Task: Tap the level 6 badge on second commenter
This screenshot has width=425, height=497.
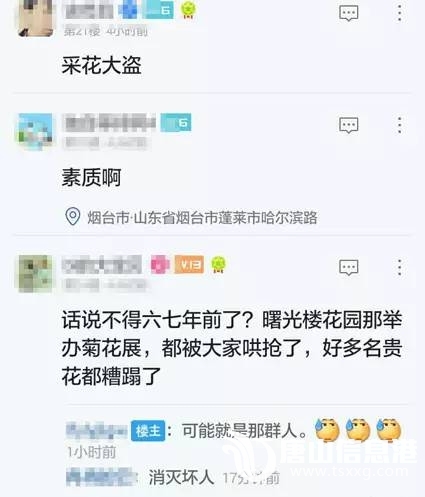Action: coord(176,123)
